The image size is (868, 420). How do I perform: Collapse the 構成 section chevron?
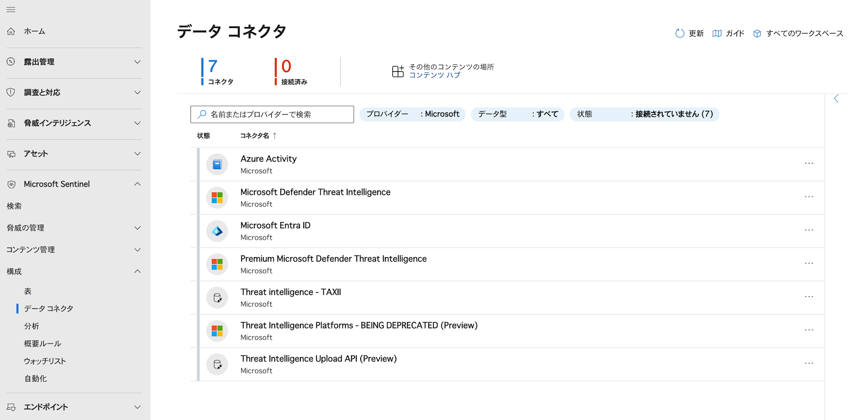pyautogui.click(x=137, y=271)
